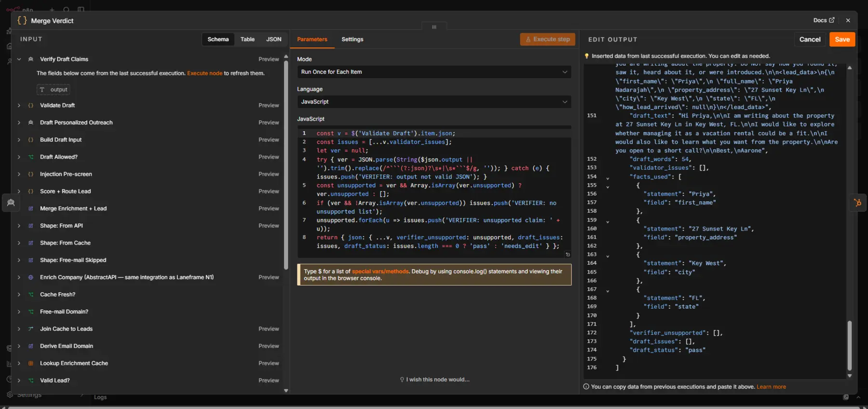Click the lightbulb icon beside I wish this node would
868x409 pixels.
click(x=402, y=380)
